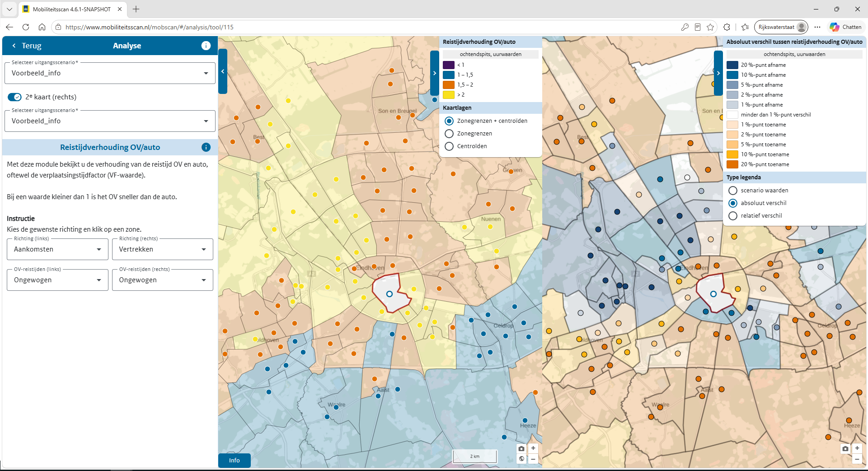The width and height of the screenshot is (868, 471).
Task: Toggle the 2e kaart (rechts) switch
Action: click(x=14, y=97)
